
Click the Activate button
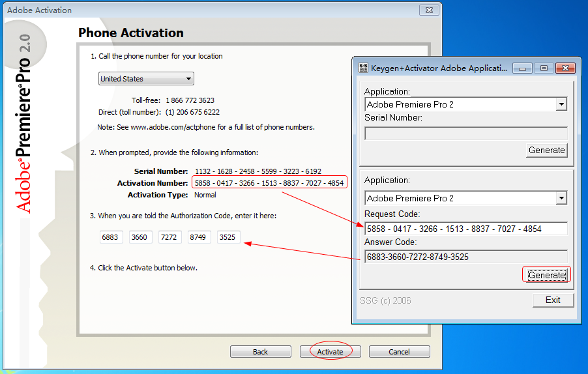(330, 352)
